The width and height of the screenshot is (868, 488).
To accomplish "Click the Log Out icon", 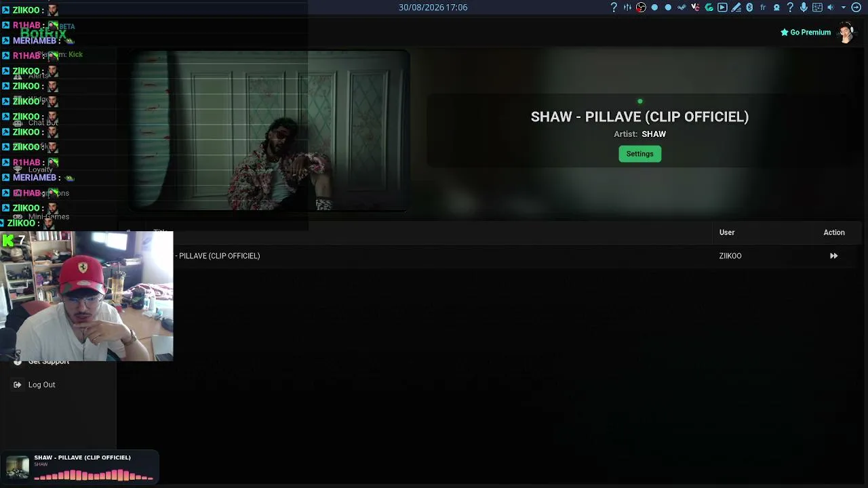I will 17,385.
